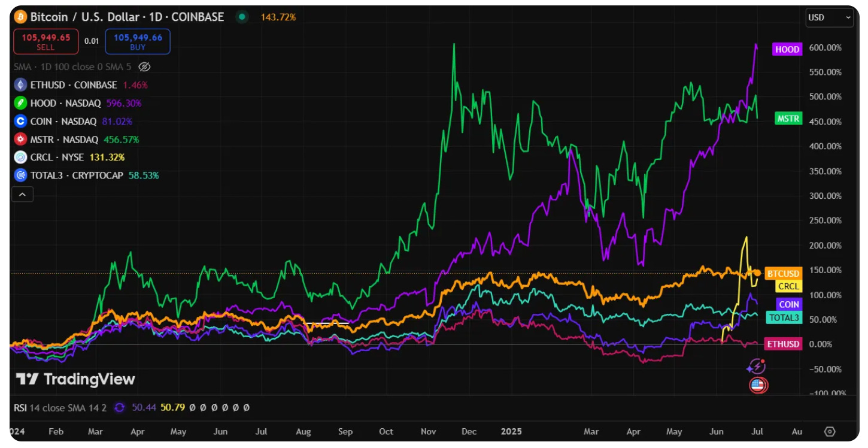Viewport: 868px width, 448px height.
Task: Click the BTCUSD price scale label
Action: click(x=784, y=274)
